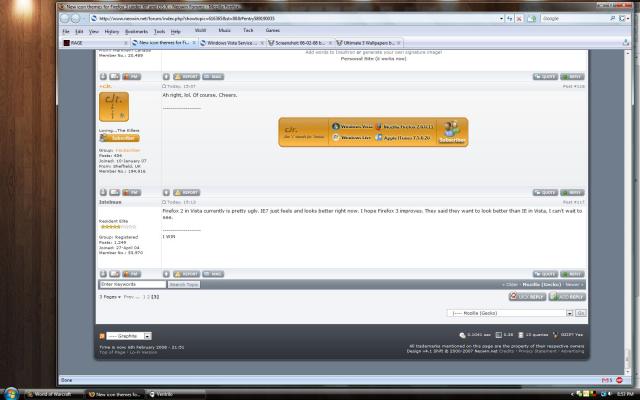
Task: Click the profile card icon under the Firefox 2 in Vista post
Action: pos(115,274)
